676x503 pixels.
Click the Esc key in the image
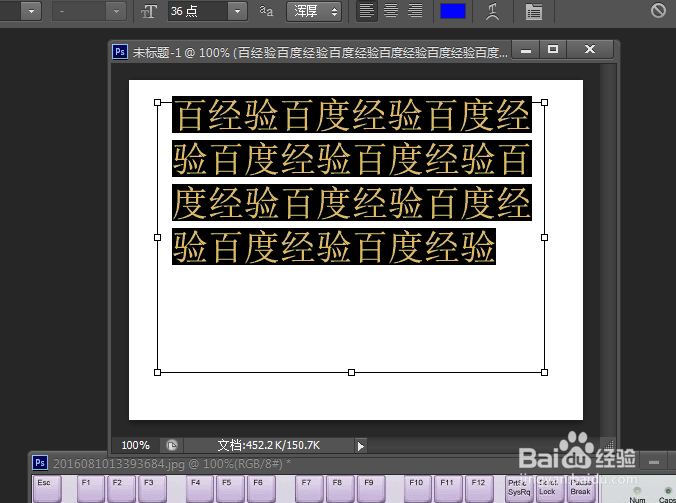[x=47, y=488]
